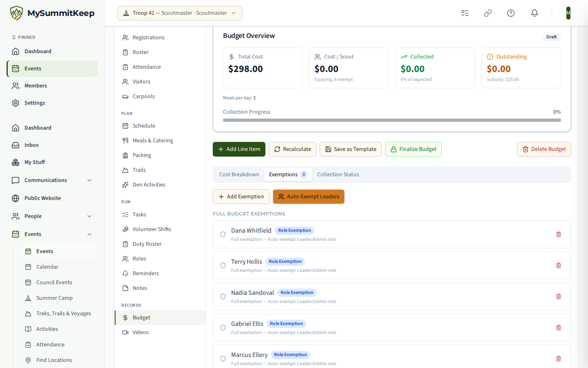
Task: Open Inbox in sidebar
Action: coord(52,145)
